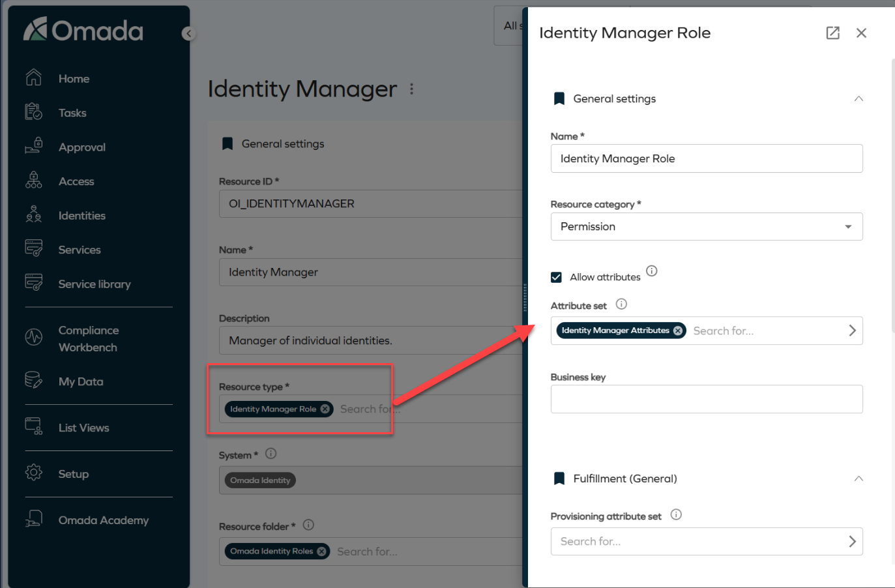Click the Business key input field

pos(706,399)
